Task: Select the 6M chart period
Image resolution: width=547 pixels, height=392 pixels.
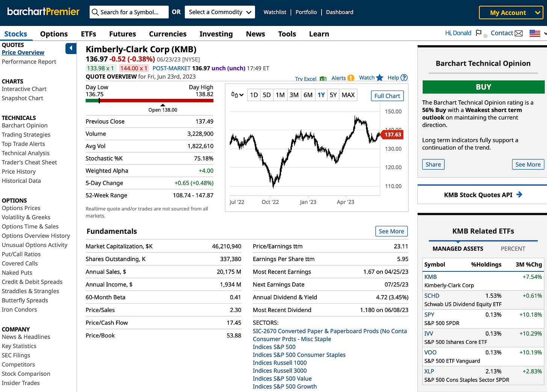Action: pyautogui.click(x=308, y=95)
